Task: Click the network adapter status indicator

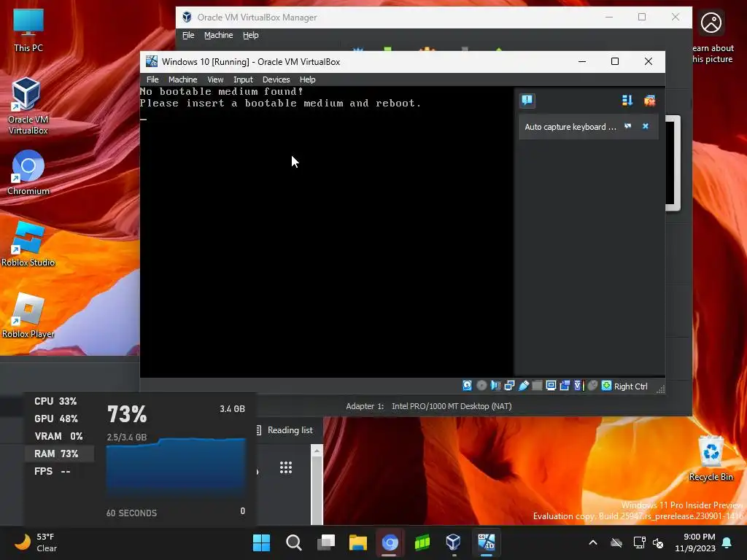Action: pyautogui.click(x=509, y=386)
